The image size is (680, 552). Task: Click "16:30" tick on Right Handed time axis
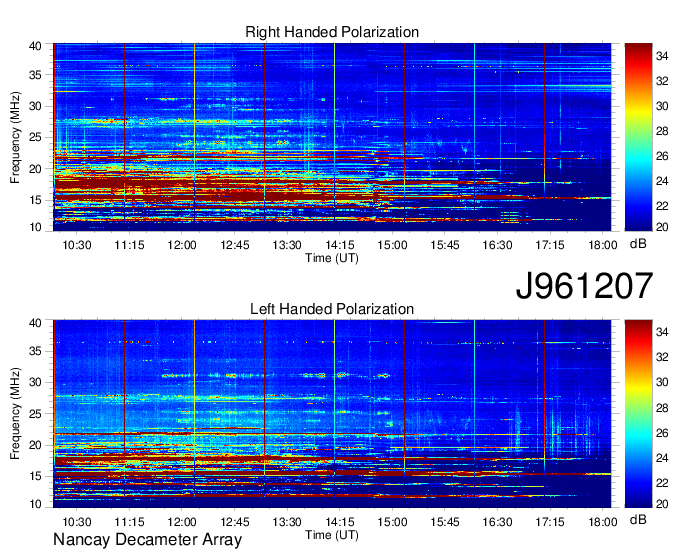[x=497, y=245]
